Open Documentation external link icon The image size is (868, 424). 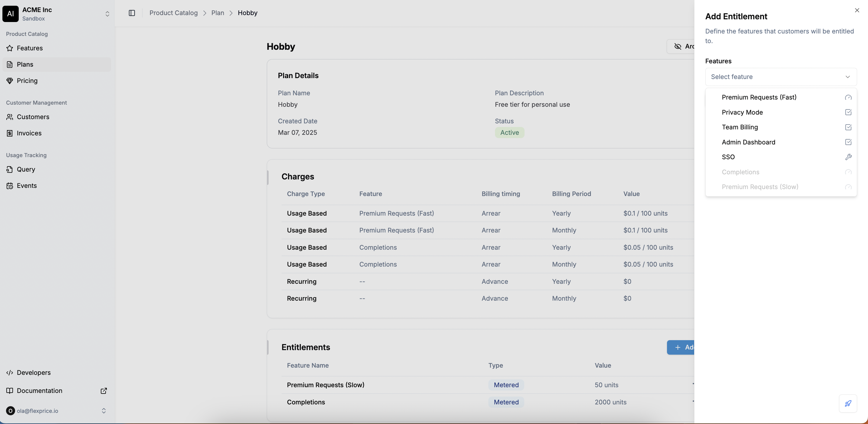click(104, 391)
